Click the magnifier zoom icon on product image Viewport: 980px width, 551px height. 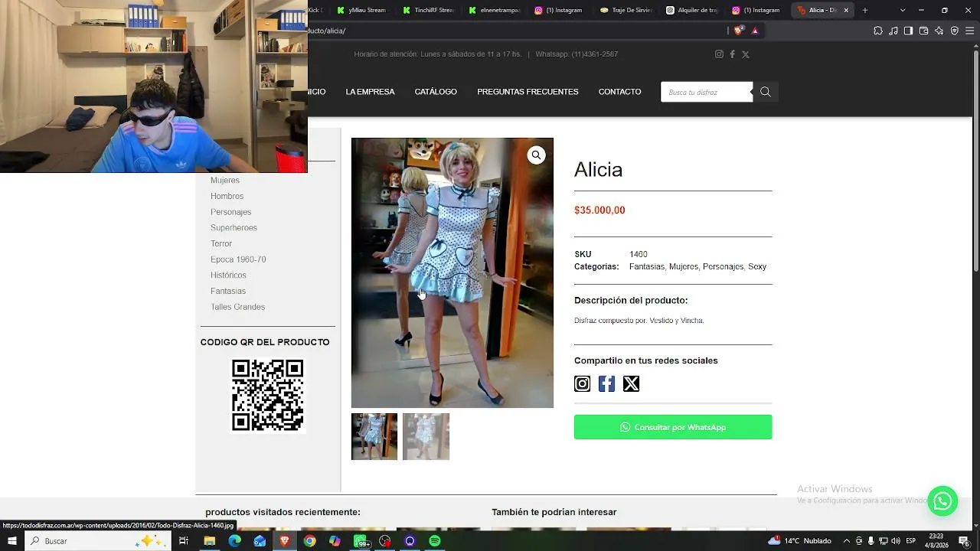pos(536,155)
